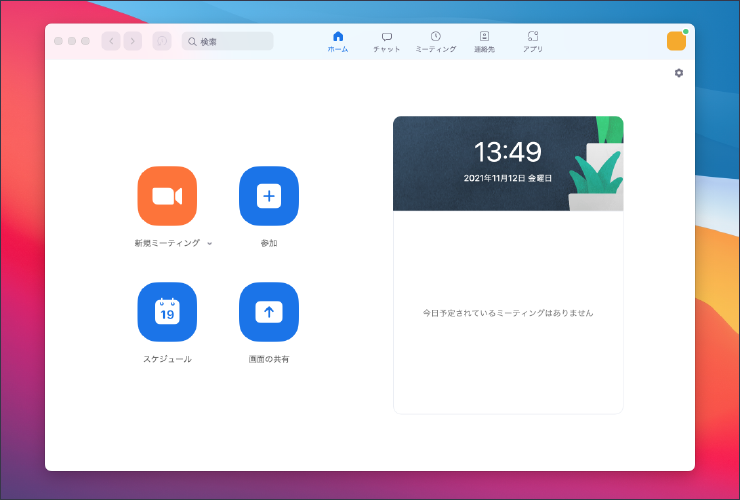Close the Zoom window
This screenshot has width=740, height=500.
click(x=59, y=41)
